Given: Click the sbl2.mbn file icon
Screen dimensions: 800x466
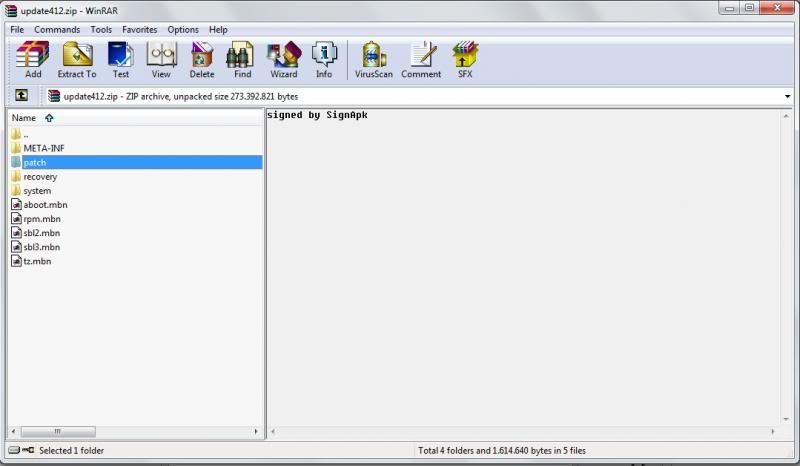Looking at the screenshot, I should (16, 233).
